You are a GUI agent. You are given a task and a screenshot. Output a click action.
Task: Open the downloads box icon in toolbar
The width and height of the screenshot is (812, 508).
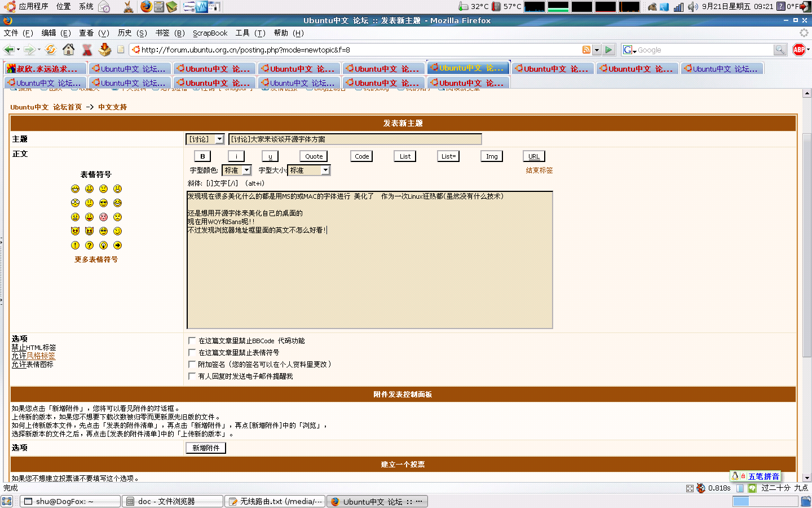[105, 50]
